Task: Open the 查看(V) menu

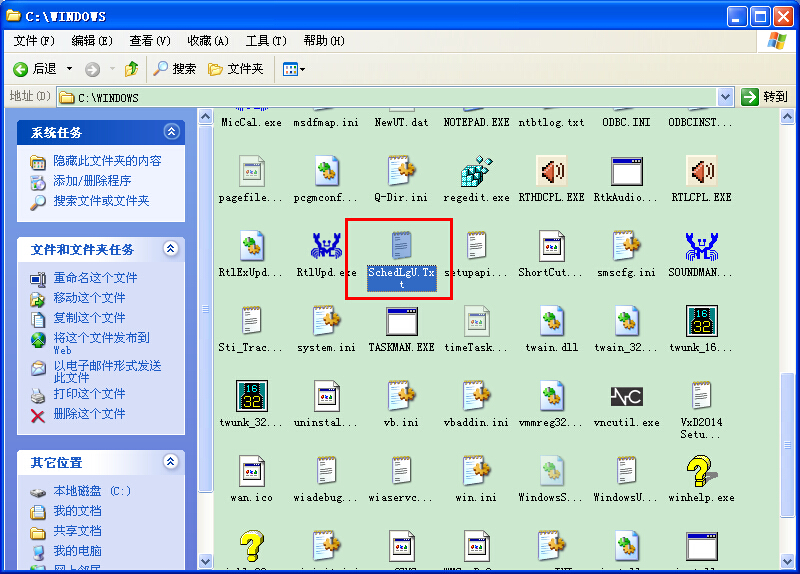Action: coord(150,41)
